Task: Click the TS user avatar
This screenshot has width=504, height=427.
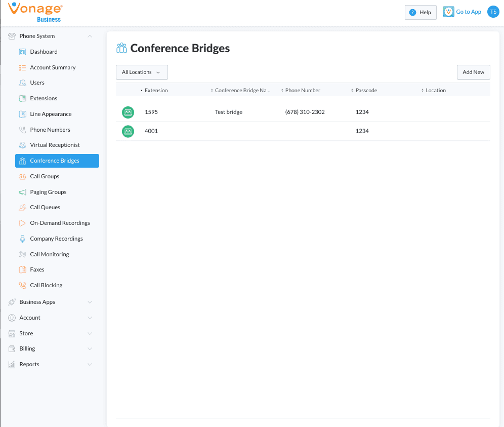Action: pyautogui.click(x=492, y=12)
